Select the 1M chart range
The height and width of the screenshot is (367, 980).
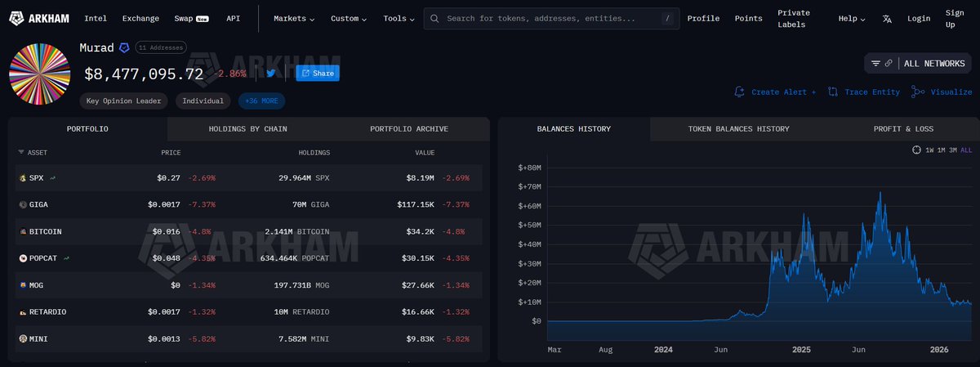[941, 150]
